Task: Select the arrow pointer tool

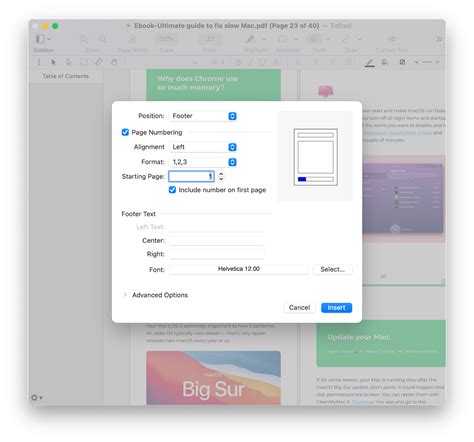Action: click(53, 62)
